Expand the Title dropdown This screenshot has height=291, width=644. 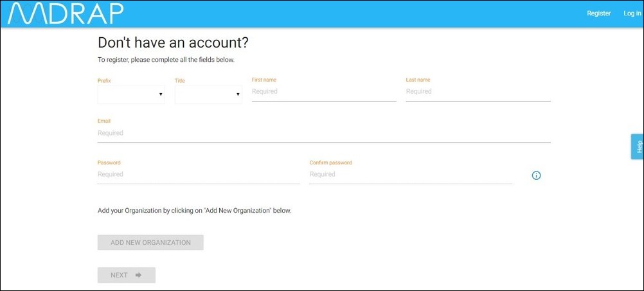coord(208,94)
